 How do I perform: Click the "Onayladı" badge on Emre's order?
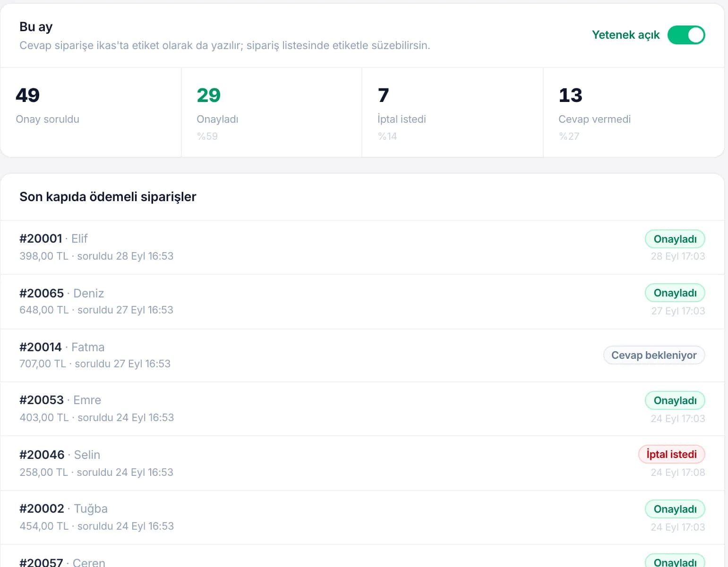[x=675, y=400]
